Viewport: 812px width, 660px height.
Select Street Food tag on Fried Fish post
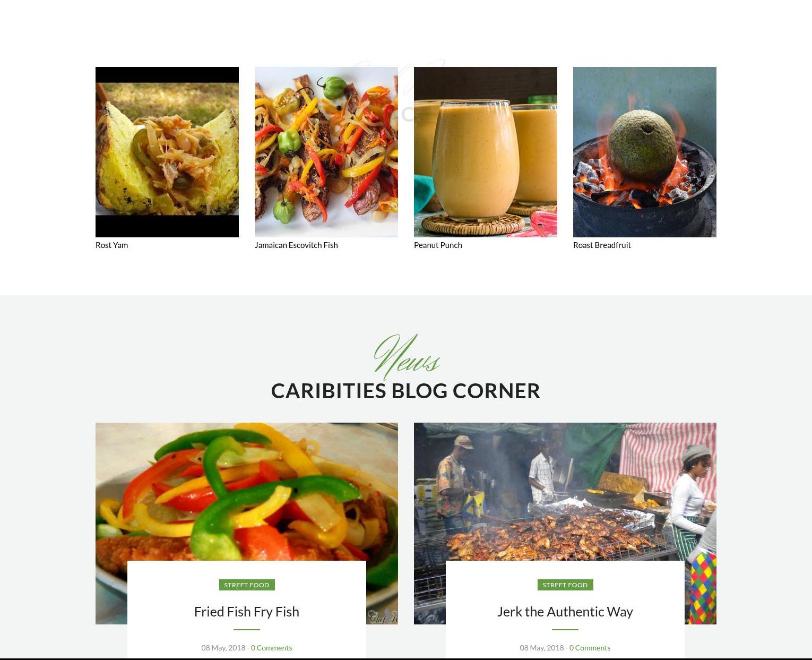[x=247, y=585]
